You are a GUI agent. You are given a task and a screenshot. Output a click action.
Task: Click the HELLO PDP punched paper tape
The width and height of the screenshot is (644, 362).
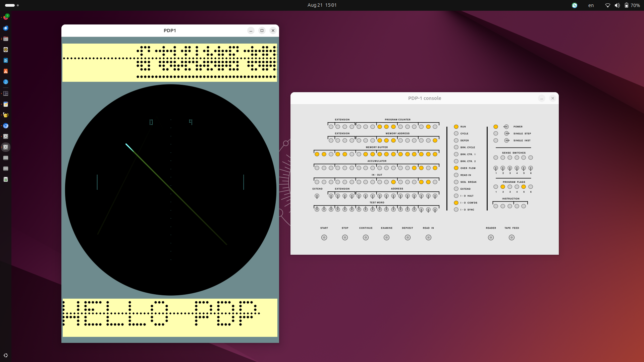click(x=170, y=317)
